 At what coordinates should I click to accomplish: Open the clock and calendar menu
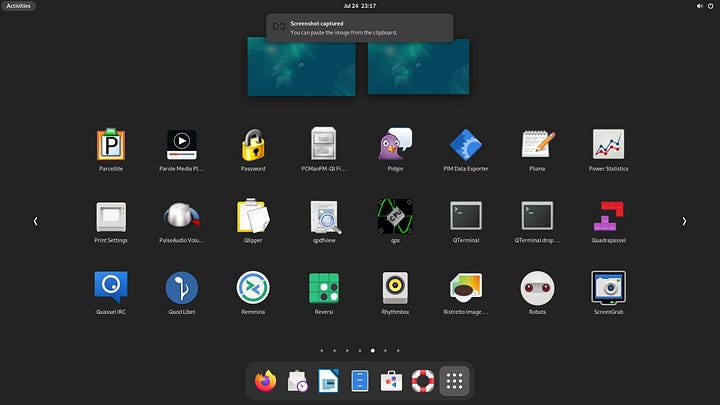(x=360, y=6)
